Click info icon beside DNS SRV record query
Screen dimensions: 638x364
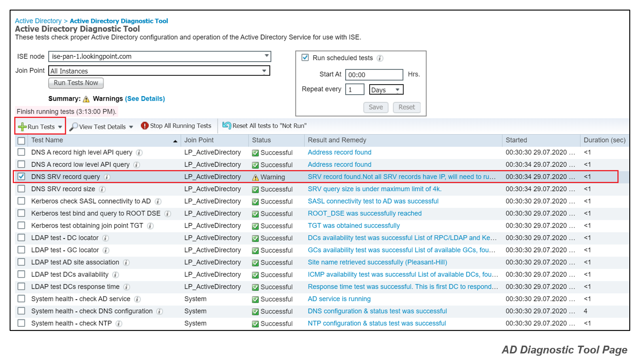[x=107, y=177]
